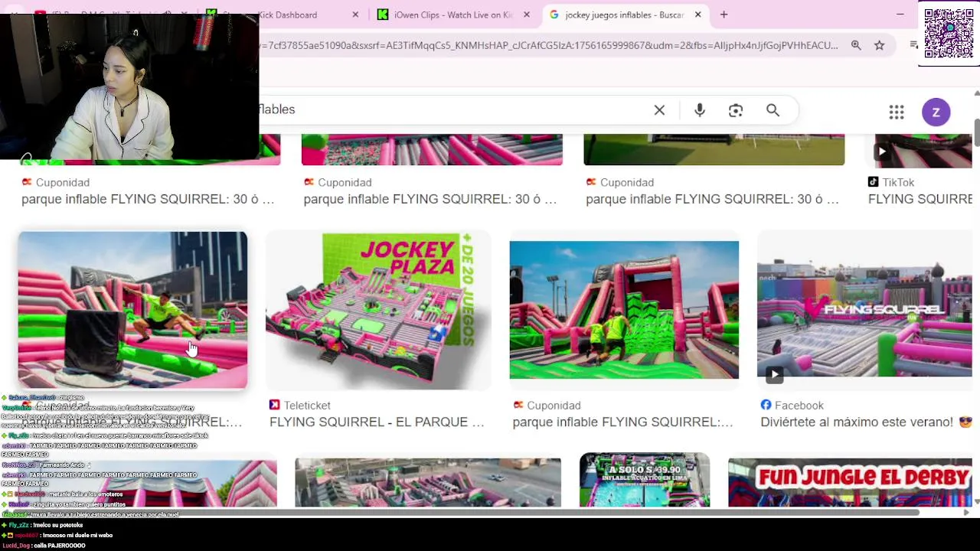Viewport: 980px width, 551px height.
Task: Open a new browser tab
Action: [724, 15]
